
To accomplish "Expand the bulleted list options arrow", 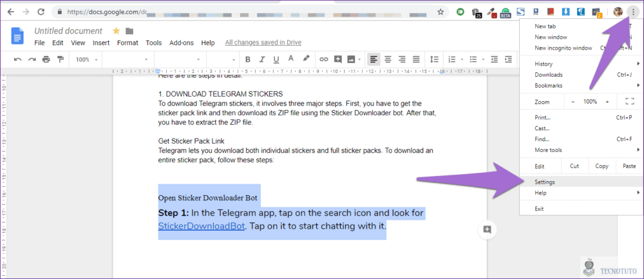I will point(483,59).
